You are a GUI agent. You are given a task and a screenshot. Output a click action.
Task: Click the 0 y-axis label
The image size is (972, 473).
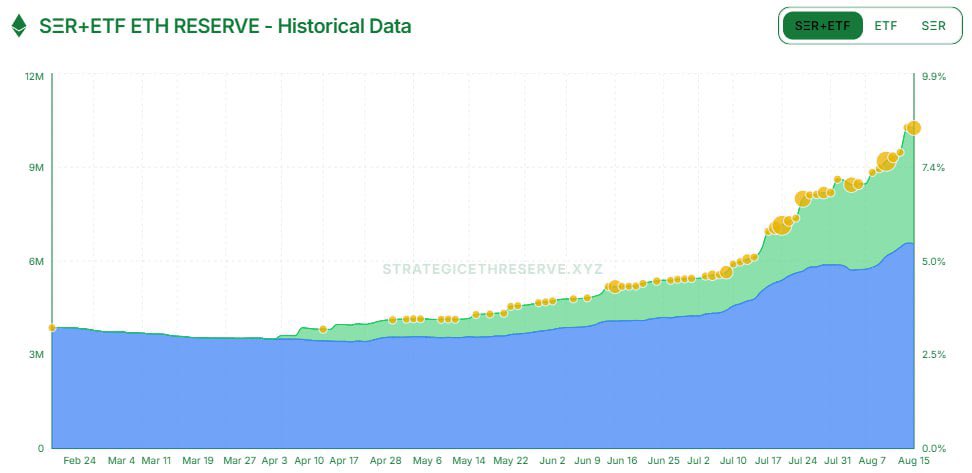click(x=42, y=448)
